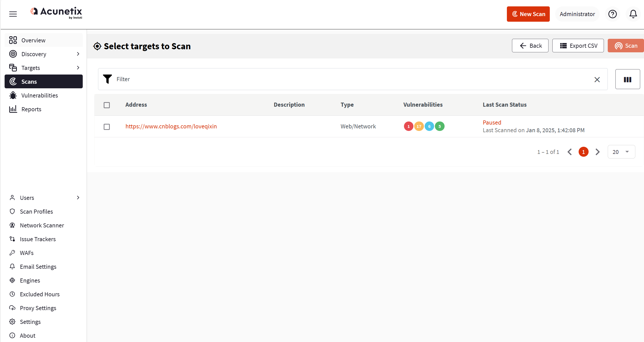Expand the Targets sidebar submenu

coord(78,68)
